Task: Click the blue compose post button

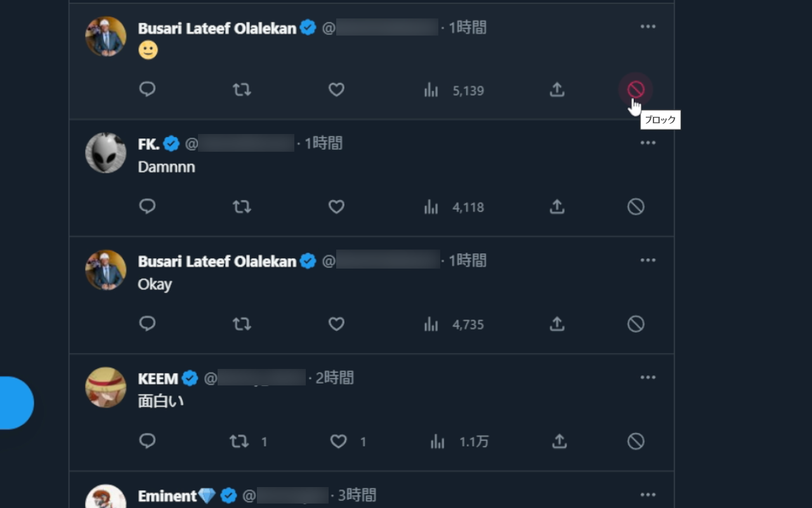Action: click(x=15, y=403)
